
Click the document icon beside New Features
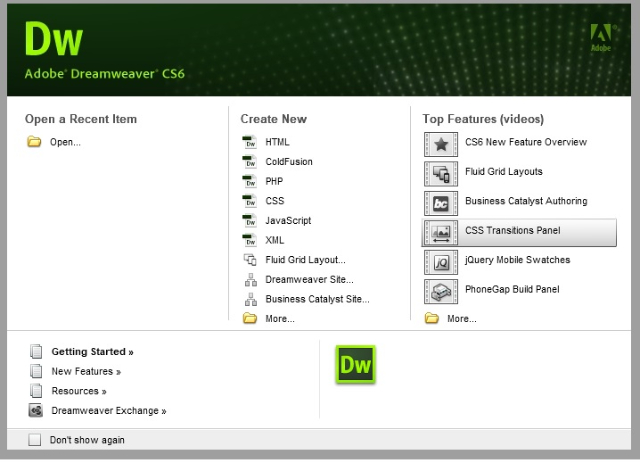[36, 371]
